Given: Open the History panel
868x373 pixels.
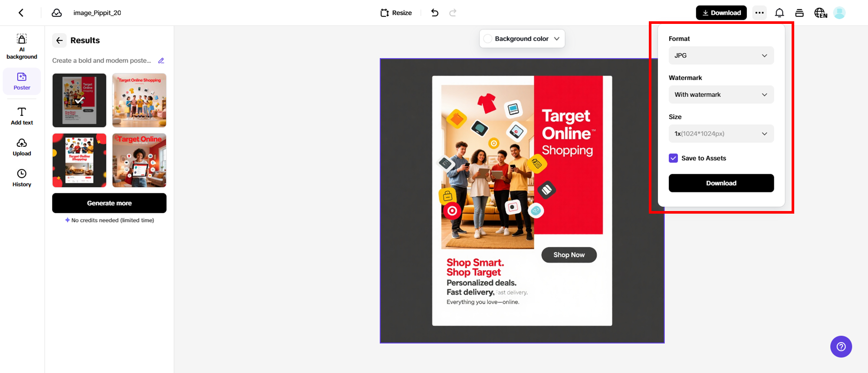Looking at the screenshot, I should [22, 178].
